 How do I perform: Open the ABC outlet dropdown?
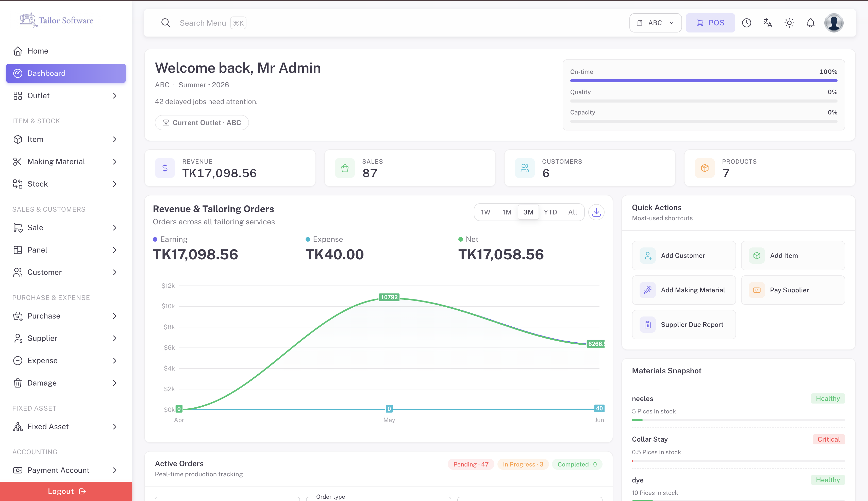[x=655, y=23]
